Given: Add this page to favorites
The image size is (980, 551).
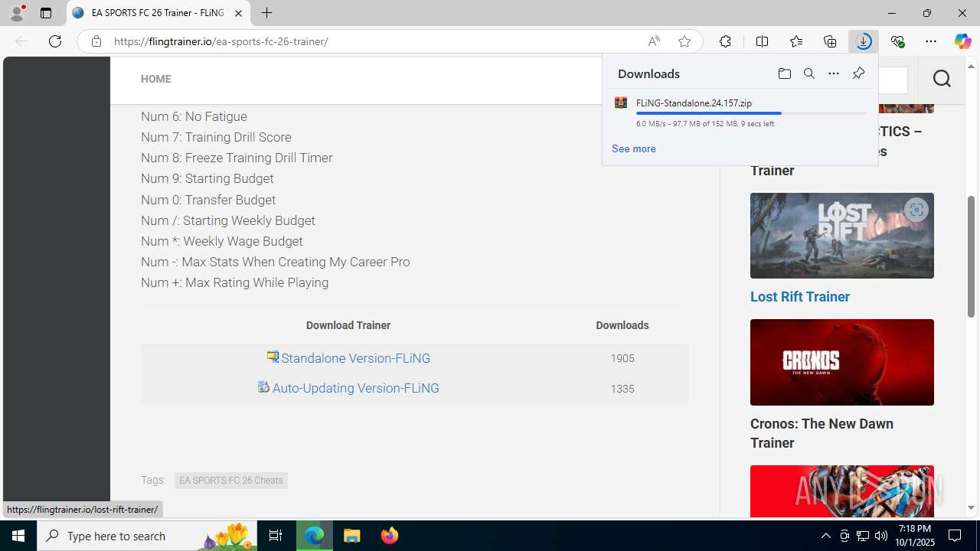Looking at the screenshot, I should click(684, 41).
